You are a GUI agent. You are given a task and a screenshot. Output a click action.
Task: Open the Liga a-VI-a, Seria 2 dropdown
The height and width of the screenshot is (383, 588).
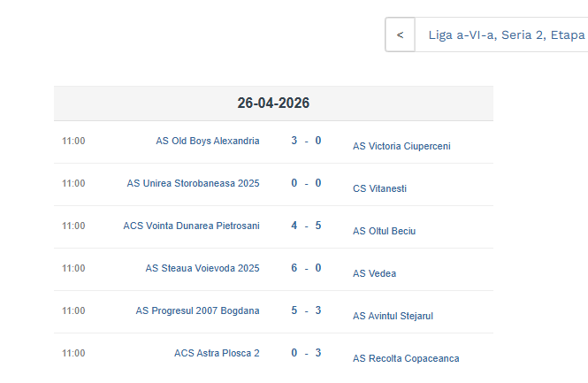pos(506,35)
